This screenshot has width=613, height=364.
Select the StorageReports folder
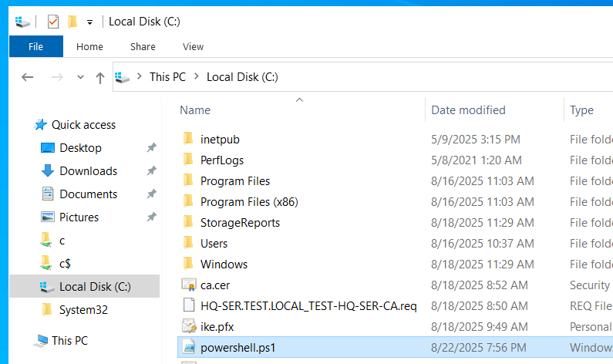[x=240, y=222]
